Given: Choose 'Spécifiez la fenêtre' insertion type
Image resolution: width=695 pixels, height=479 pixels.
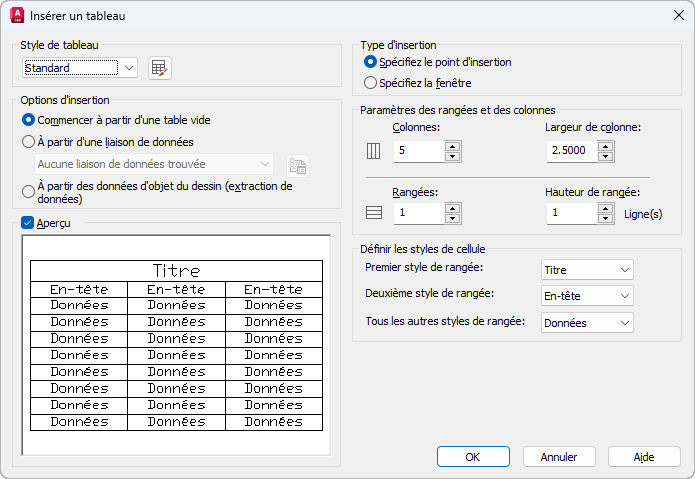Looking at the screenshot, I should point(371,83).
